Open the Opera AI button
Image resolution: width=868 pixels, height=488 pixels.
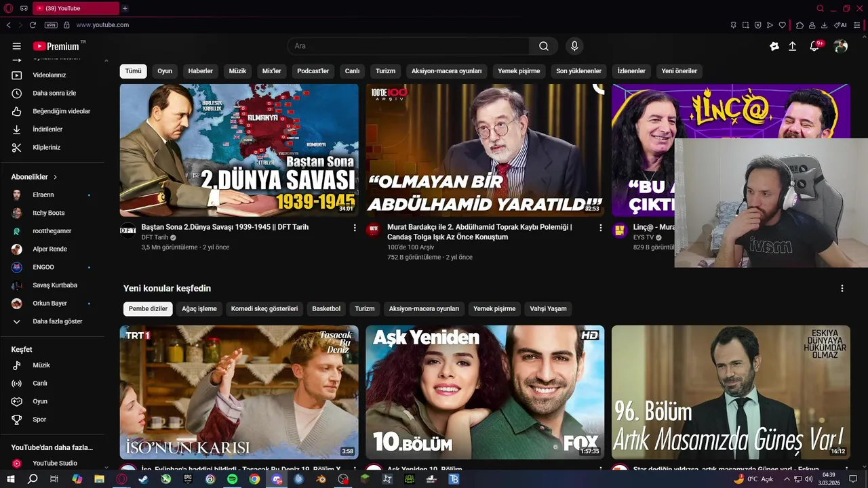840,25
